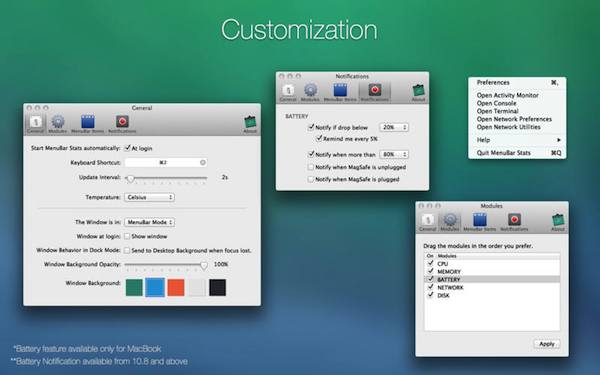
Task: Choose Preferences in the menu
Action: (517, 83)
